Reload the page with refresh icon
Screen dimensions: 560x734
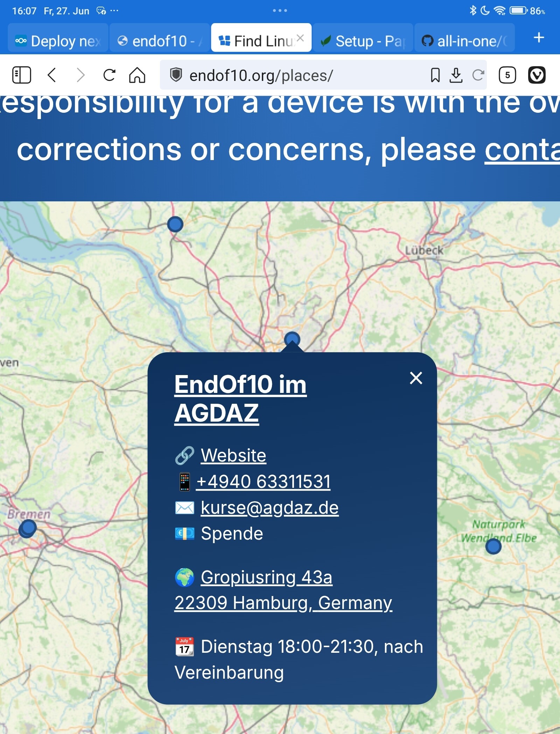point(109,75)
